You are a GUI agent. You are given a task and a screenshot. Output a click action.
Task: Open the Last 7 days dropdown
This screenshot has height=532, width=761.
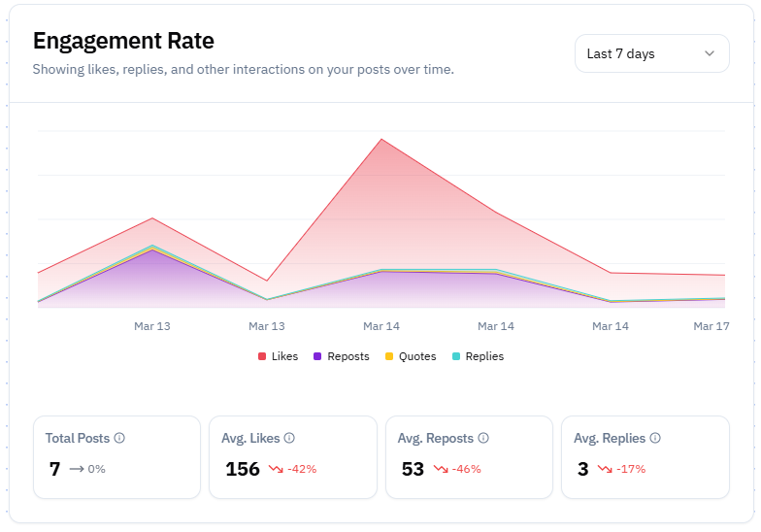tap(651, 53)
